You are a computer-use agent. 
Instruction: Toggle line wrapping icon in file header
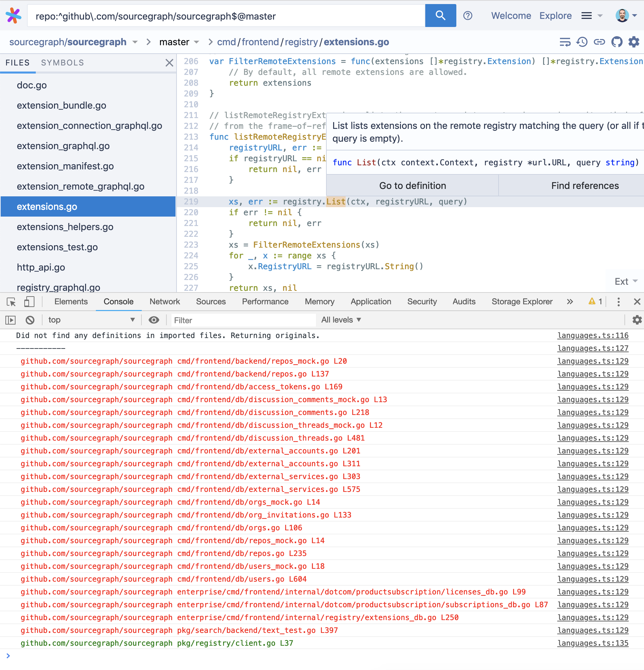(x=565, y=42)
